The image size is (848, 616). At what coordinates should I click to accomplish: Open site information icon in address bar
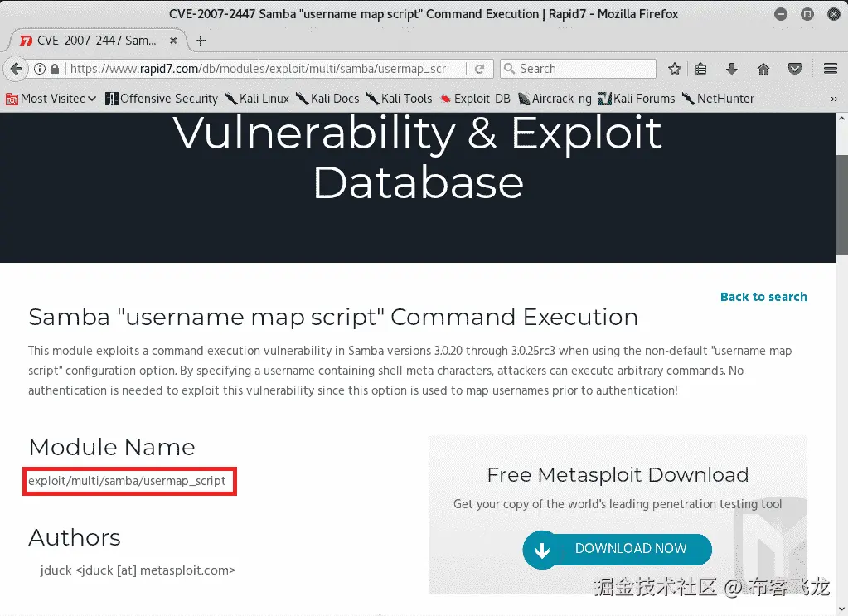[40, 69]
